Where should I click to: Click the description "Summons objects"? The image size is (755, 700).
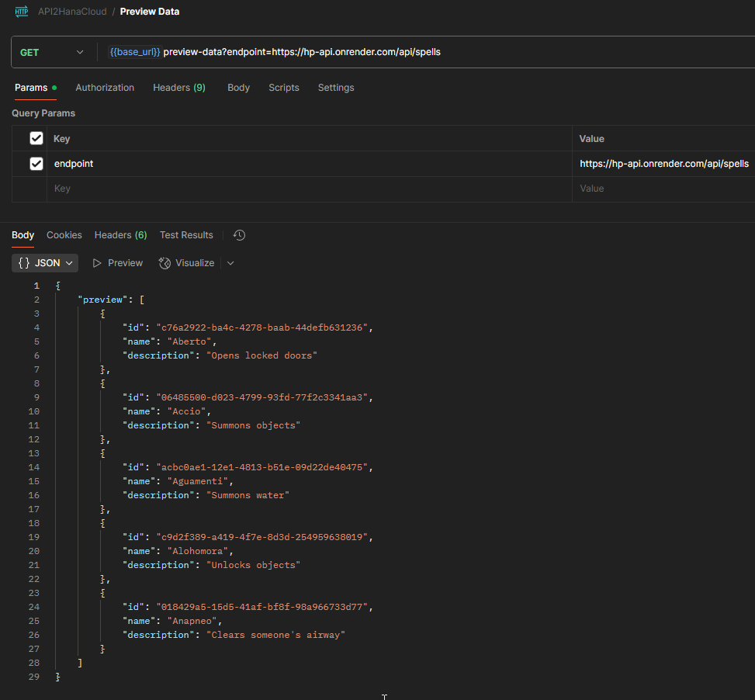[x=253, y=425]
